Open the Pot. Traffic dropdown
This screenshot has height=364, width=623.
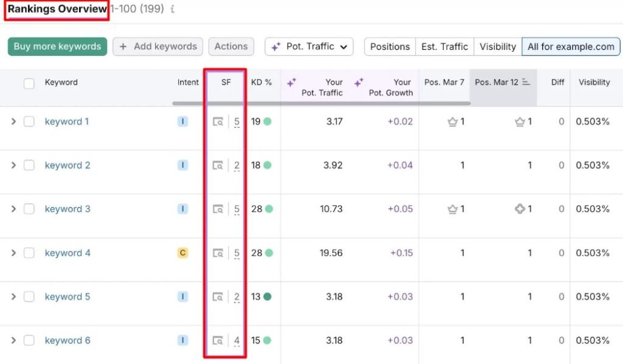pos(309,46)
